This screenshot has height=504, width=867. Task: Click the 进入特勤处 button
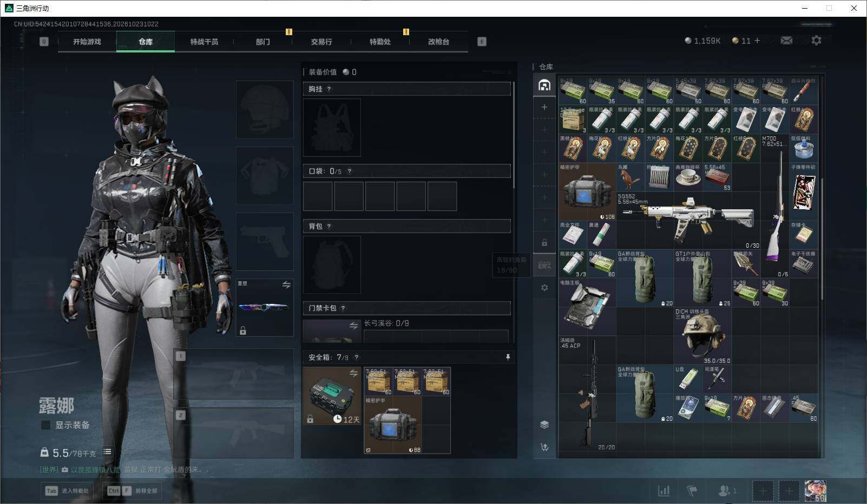tap(67, 491)
